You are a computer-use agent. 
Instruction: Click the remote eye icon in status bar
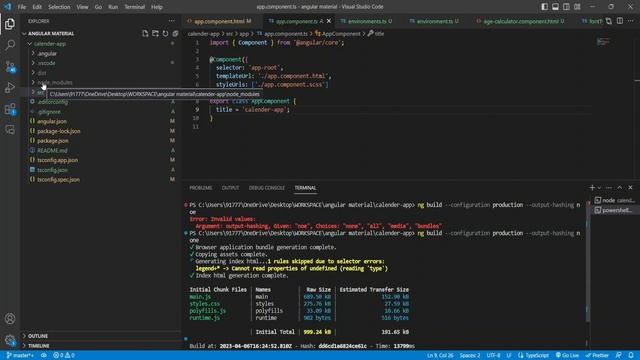(44, 356)
